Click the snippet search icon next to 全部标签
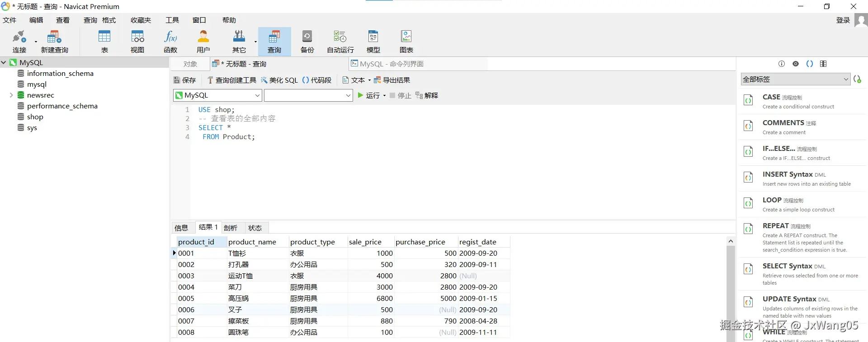Image resolution: width=868 pixels, height=342 pixels. point(857,79)
